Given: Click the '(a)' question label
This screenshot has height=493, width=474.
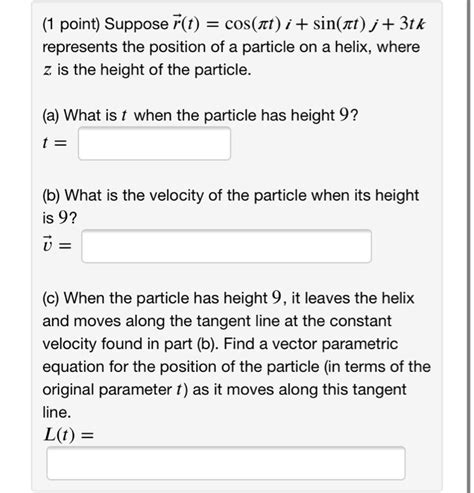Looking at the screenshot, I should coord(51,116).
